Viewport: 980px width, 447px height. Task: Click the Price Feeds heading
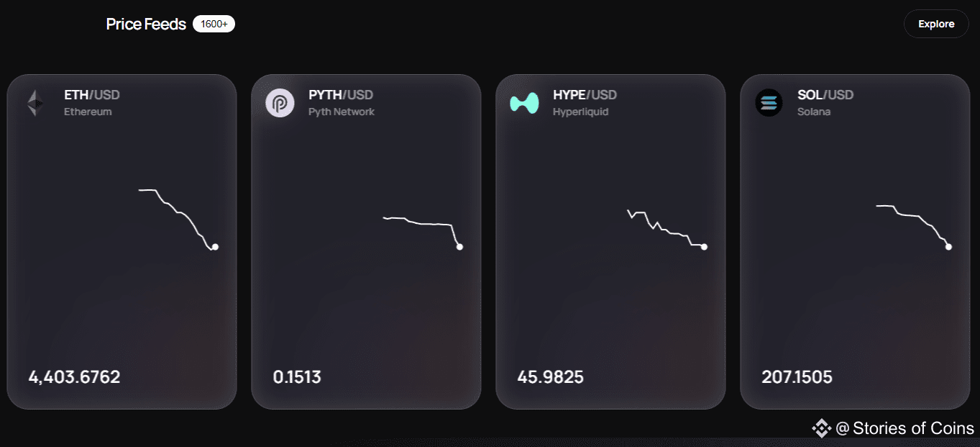click(146, 24)
